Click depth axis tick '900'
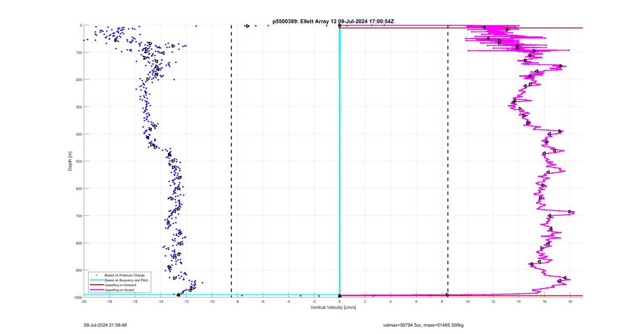This screenshot has height=334, width=644. click(78, 270)
